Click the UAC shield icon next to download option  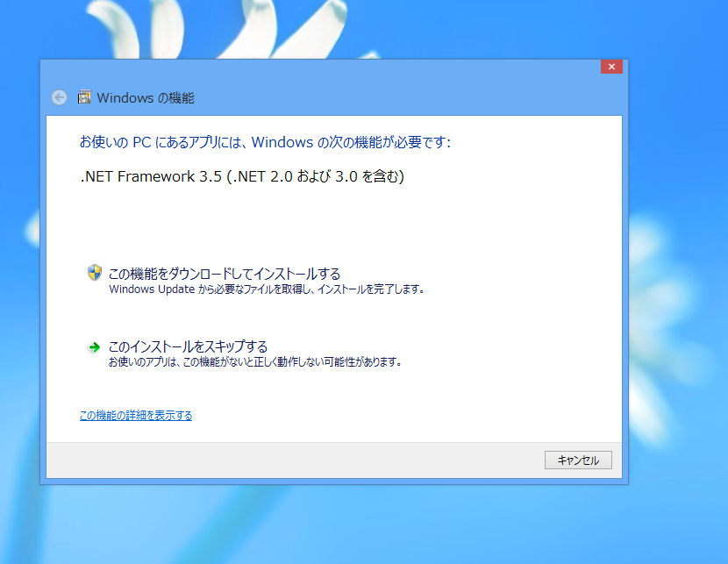coord(95,273)
